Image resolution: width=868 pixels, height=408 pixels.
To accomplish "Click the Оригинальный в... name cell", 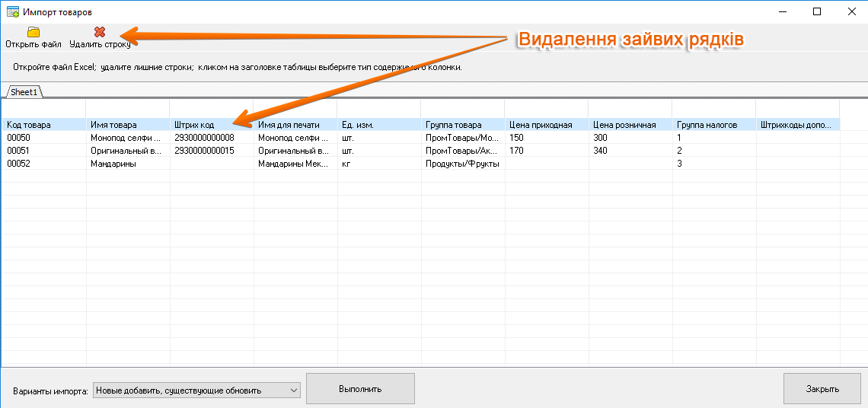I will coord(128,150).
